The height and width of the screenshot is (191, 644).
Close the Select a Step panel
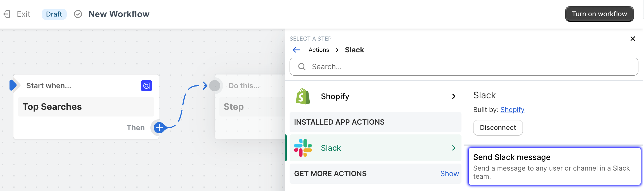[x=633, y=39]
